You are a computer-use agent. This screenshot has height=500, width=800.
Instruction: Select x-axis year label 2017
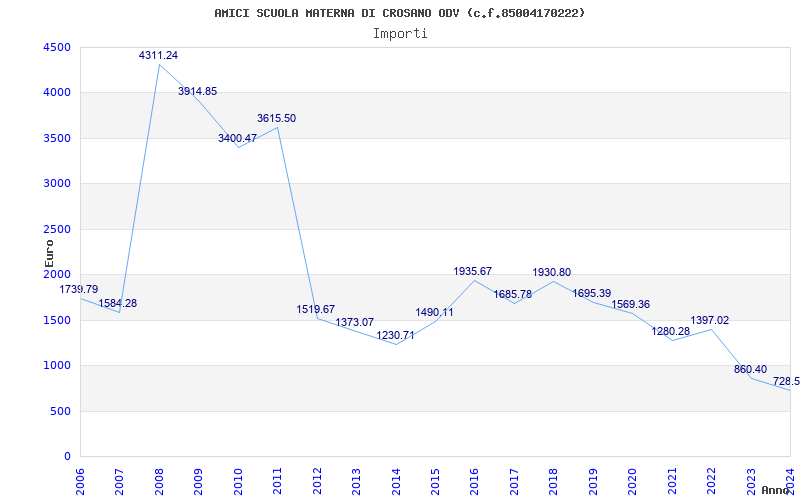click(x=514, y=481)
